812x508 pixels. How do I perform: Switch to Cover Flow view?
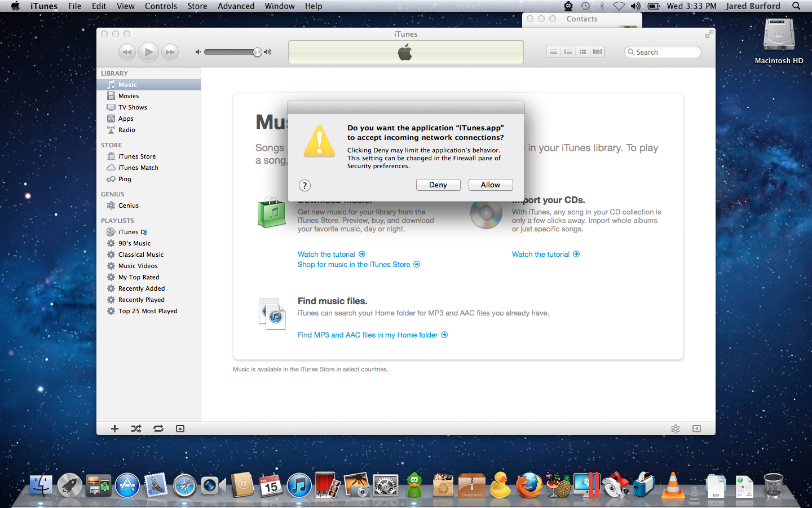pos(597,52)
